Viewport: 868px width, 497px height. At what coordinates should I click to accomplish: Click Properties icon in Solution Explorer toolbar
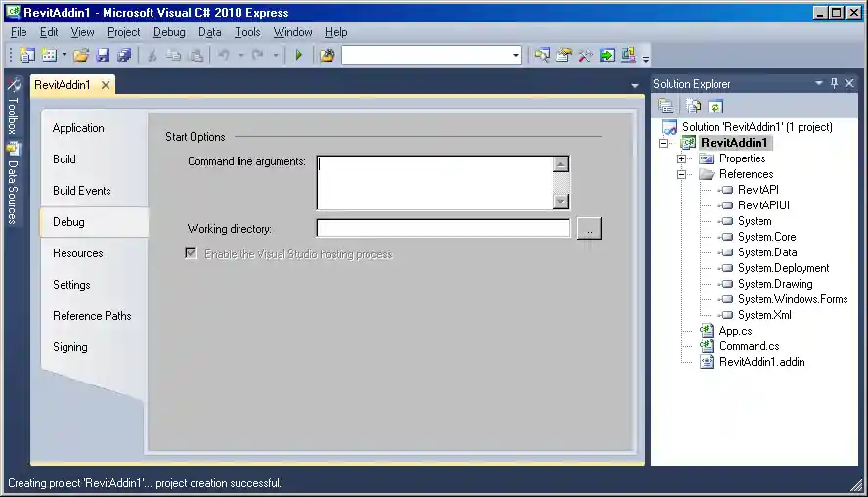[666, 106]
